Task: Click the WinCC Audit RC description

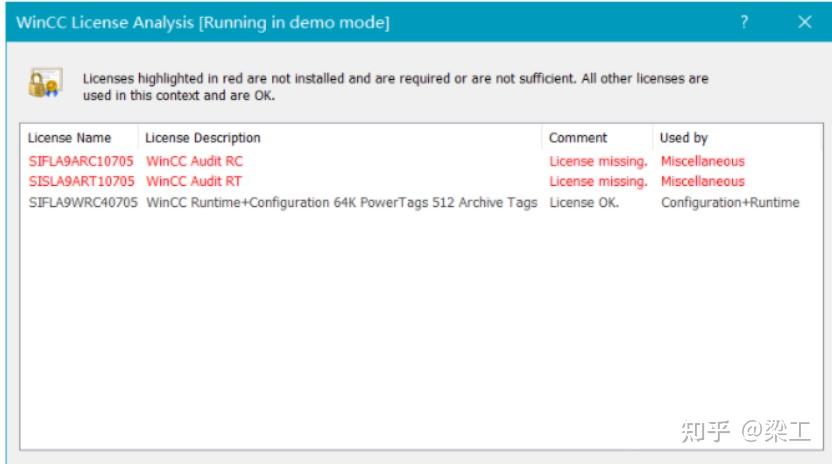Action: [194, 161]
